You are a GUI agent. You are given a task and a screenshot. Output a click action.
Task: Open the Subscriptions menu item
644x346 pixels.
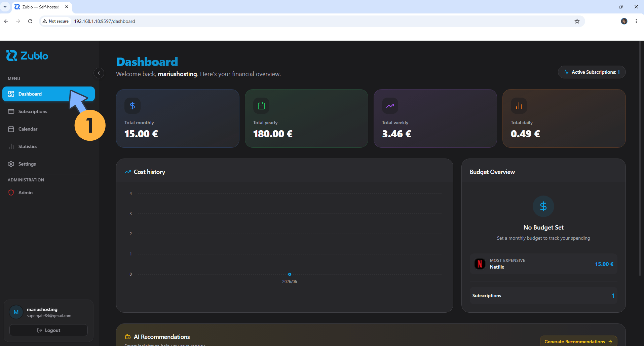tap(48, 111)
